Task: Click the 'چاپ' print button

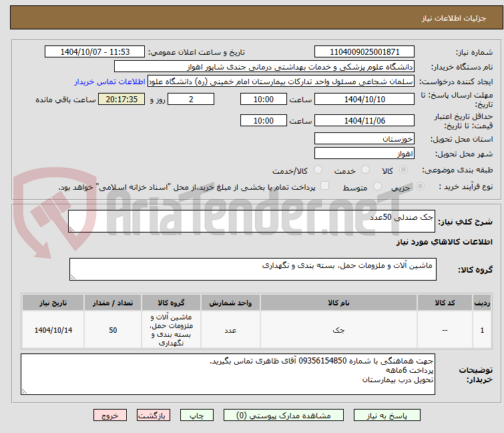Action: point(197,416)
